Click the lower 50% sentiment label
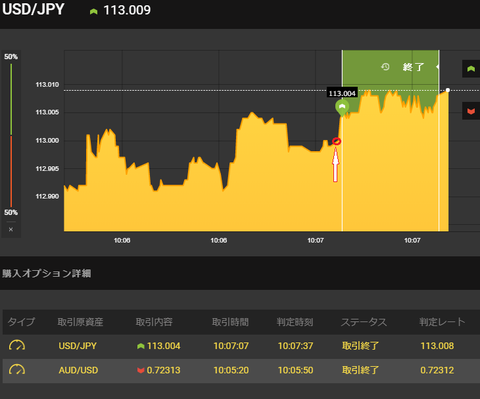The image size is (480, 399). pos(11,212)
